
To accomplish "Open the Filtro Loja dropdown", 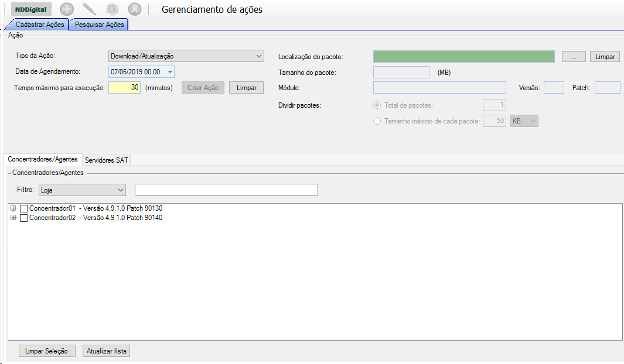I will pos(83,190).
